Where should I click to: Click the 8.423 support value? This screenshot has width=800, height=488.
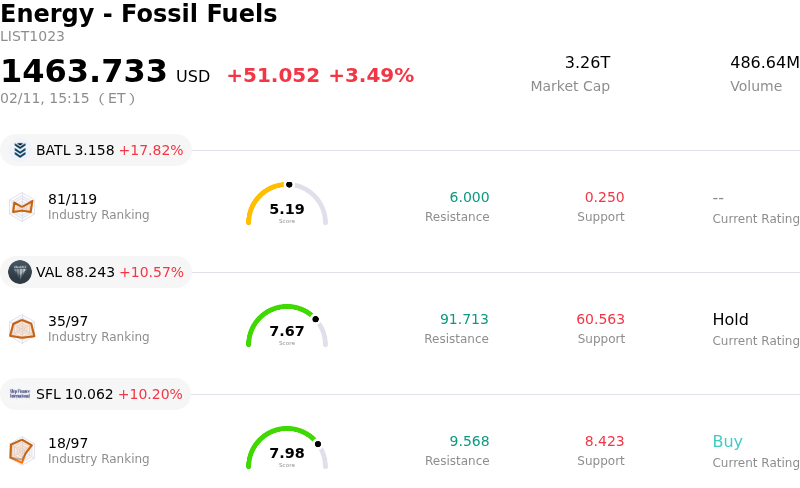pos(604,442)
